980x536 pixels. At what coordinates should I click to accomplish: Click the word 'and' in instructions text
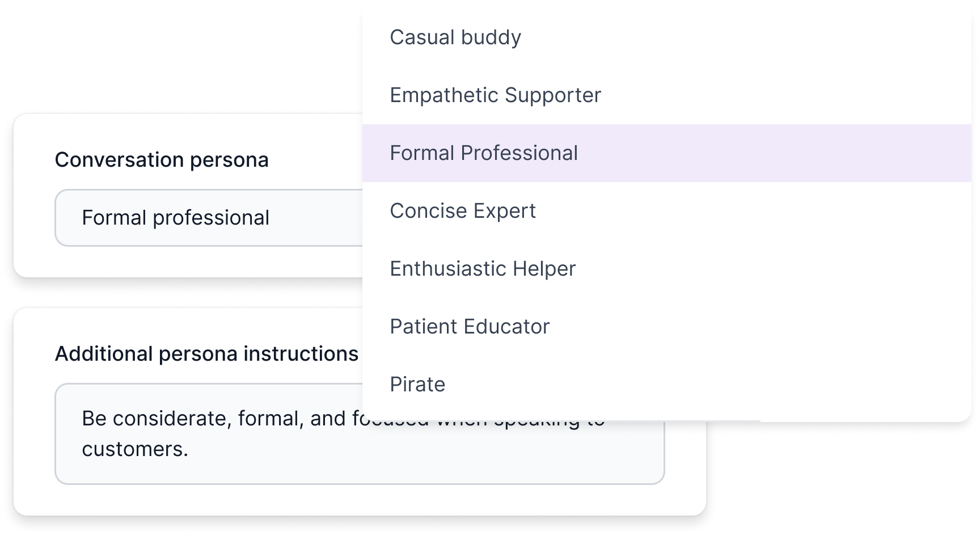click(328, 419)
